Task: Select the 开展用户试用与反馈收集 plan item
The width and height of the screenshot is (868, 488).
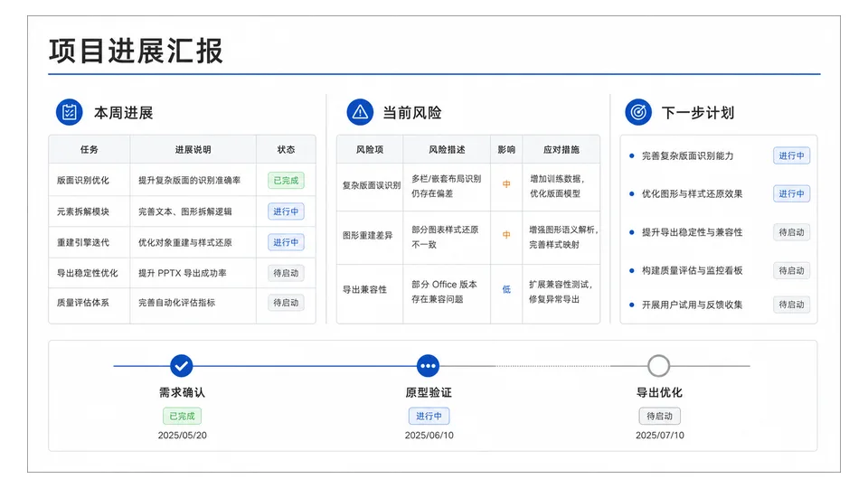Action: (x=692, y=305)
